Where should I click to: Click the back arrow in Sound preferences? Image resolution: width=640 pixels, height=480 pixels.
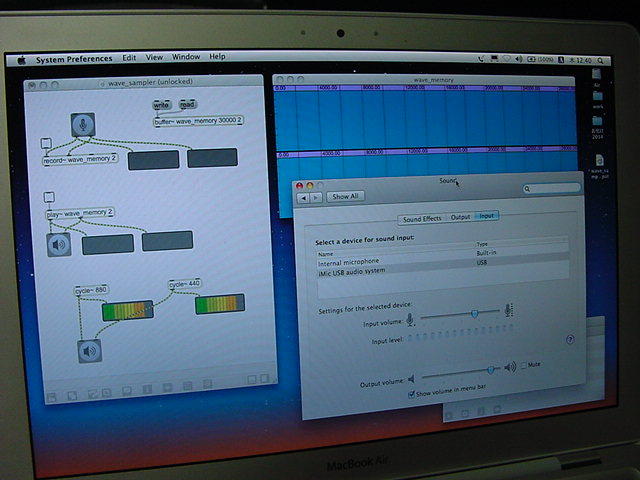304,197
